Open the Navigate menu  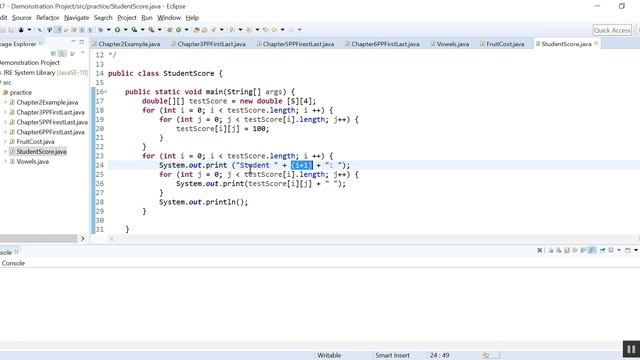(x=76, y=18)
